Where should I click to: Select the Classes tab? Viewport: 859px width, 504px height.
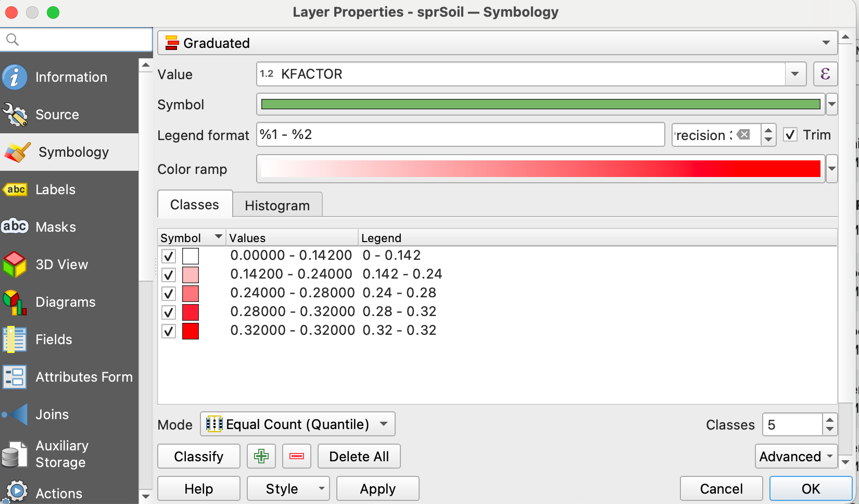[x=195, y=205]
